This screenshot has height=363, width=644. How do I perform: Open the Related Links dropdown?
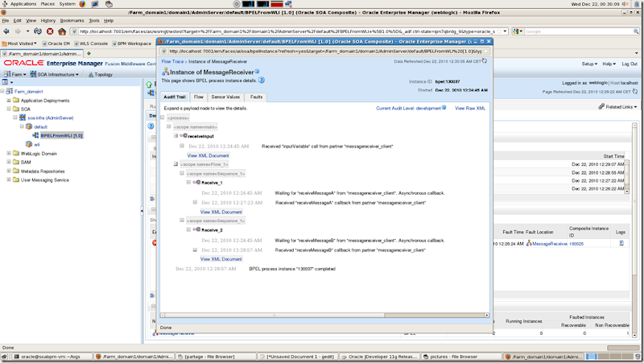621,107
